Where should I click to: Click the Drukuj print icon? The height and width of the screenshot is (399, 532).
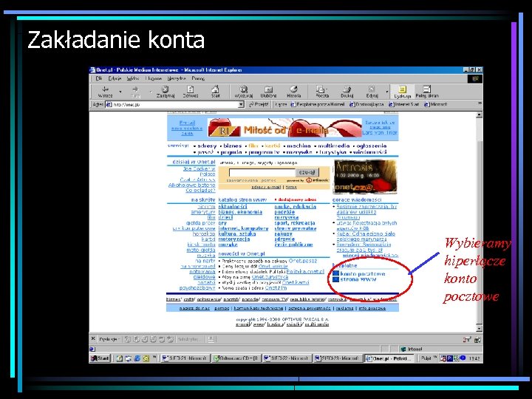[347, 92]
